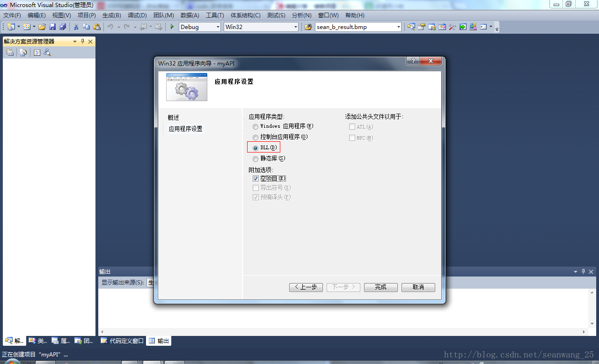
Task: Click the 取消 button in wizard
Action: pyautogui.click(x=418, y=287)
